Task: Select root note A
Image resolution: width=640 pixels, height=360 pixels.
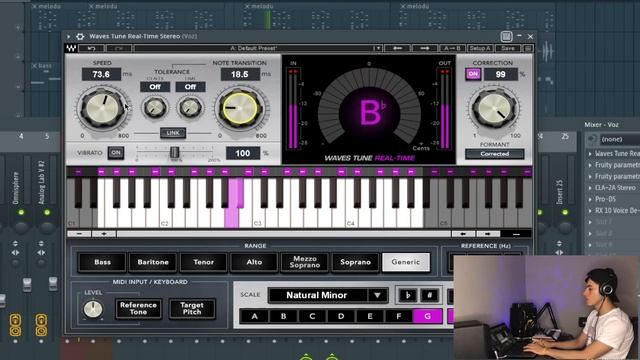Action: point(254,316)
